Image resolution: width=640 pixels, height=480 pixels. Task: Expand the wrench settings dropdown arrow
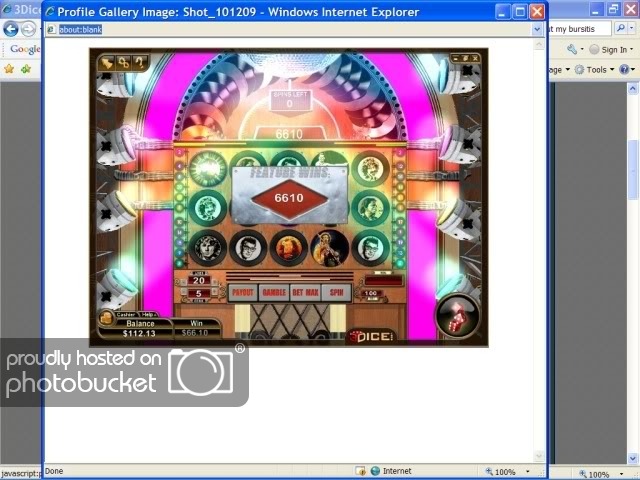pos(582,49)
